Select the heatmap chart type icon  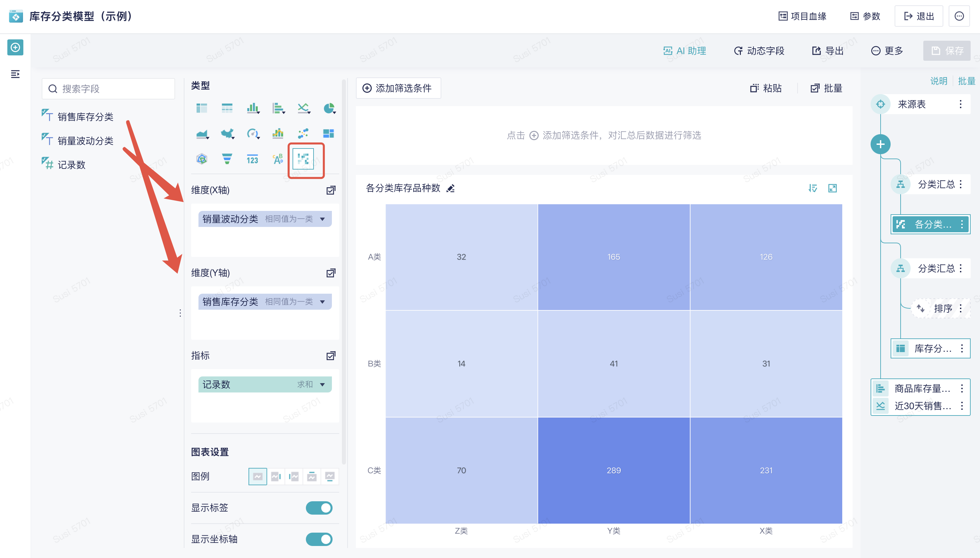click(303, 159)
